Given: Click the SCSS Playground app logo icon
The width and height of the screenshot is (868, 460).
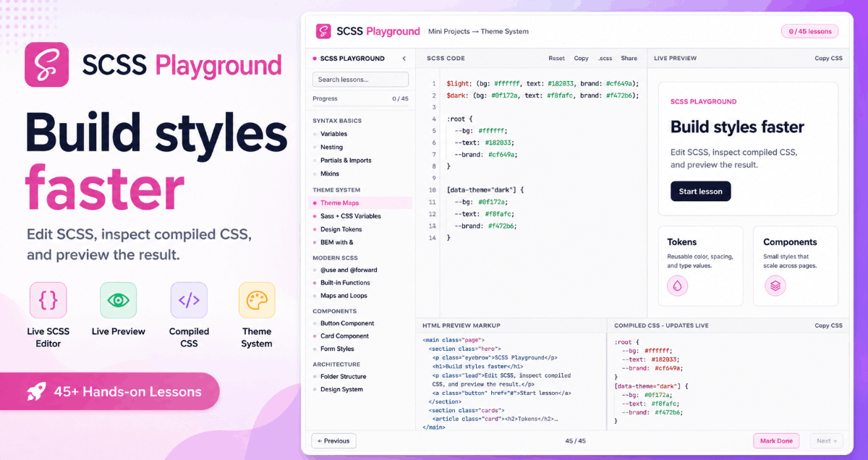Looking at the screenshot, I should [x=323, y=31].
